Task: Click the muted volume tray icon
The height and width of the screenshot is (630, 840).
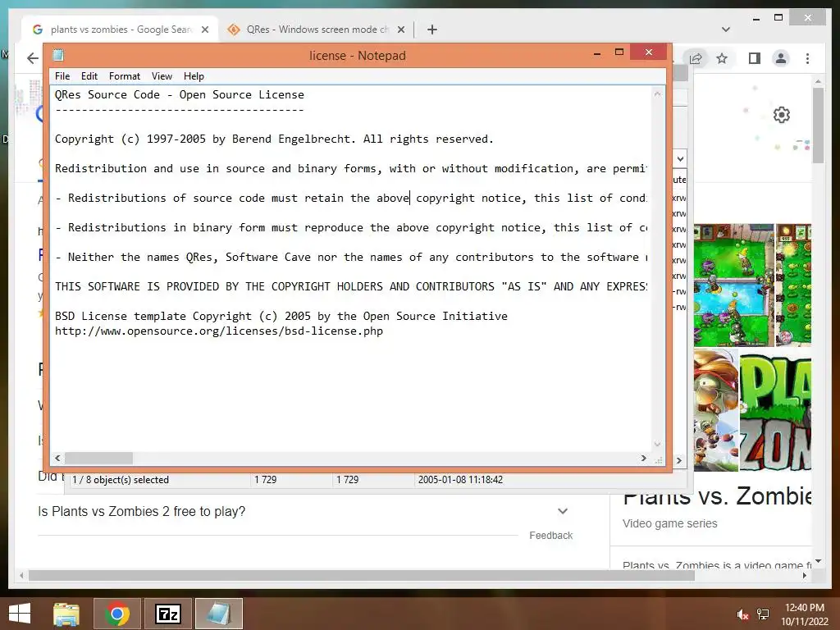Action: pos(742,614)
